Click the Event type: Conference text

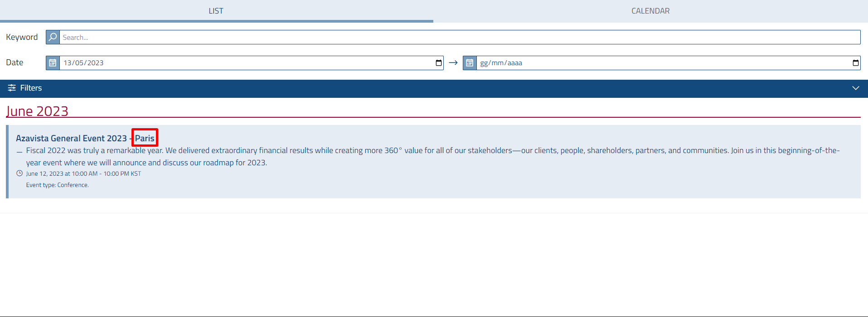tap(57, 185)
